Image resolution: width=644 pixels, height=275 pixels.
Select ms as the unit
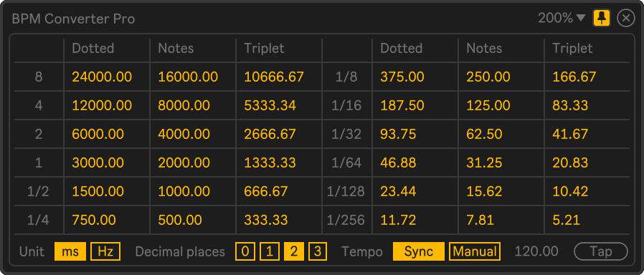[x=70, y=251]
